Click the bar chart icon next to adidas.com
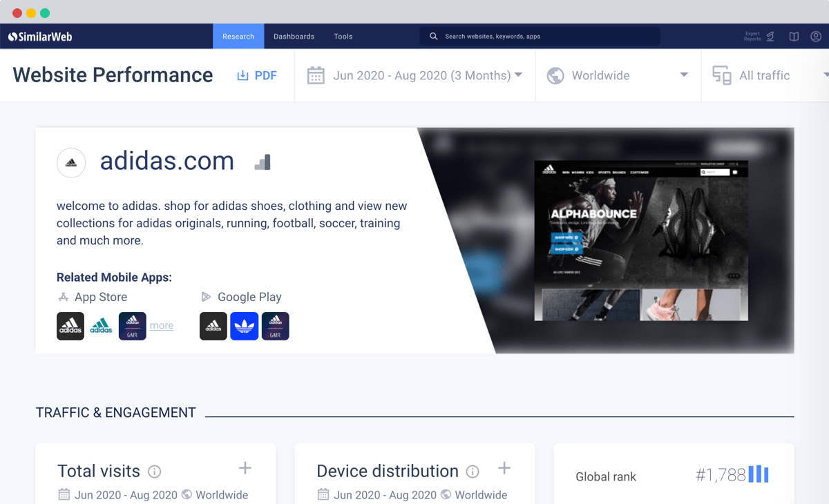This screenshot has width=829, height=504. [x=263, y=162]
